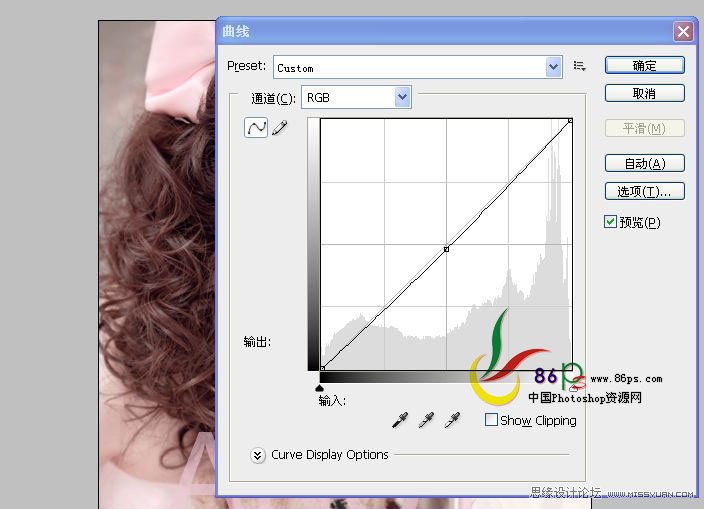
Task: Pick the black point eyedropper
Action: [x=400, y=420]
